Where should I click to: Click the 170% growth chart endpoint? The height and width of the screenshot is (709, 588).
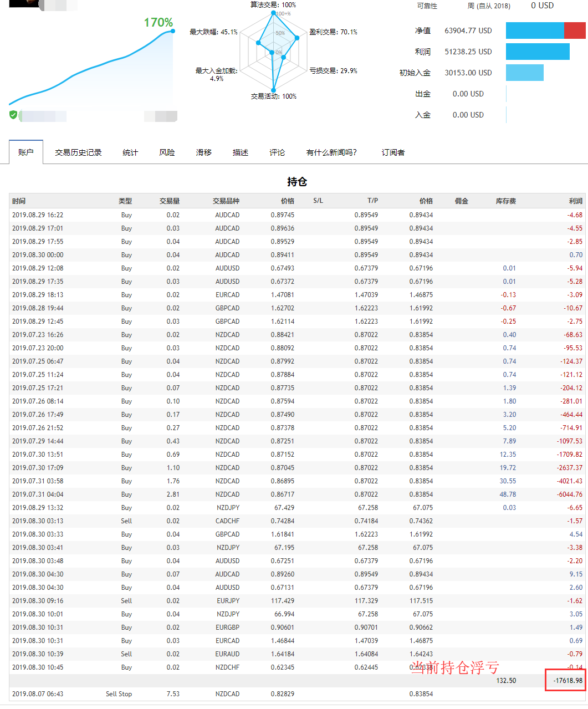[x=173, y=31]
